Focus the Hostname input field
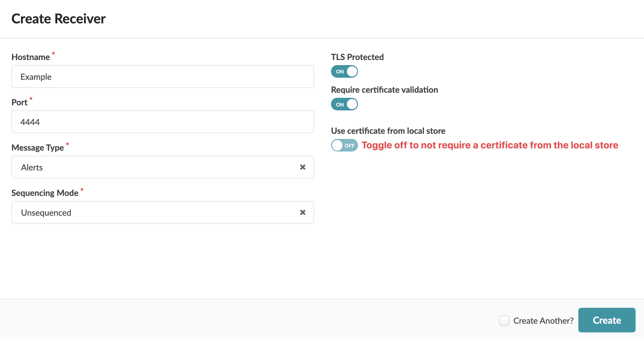 pyautogui.click(x=162, y=77)
